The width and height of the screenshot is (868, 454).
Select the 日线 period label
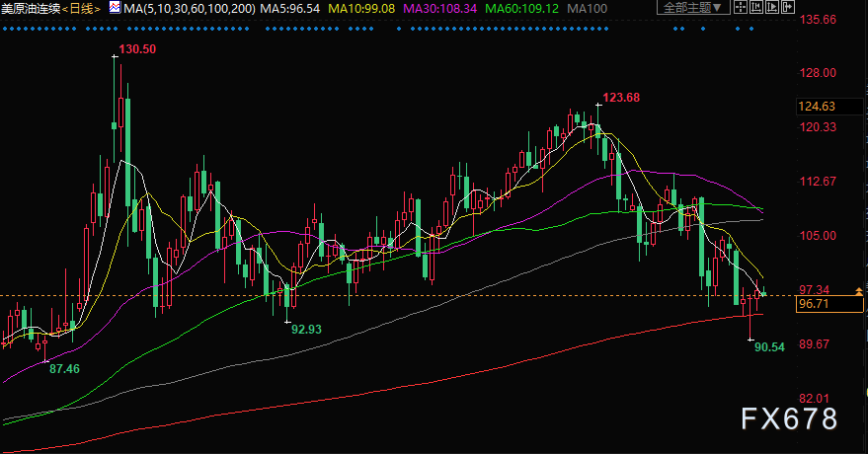(x=81, y=8)
